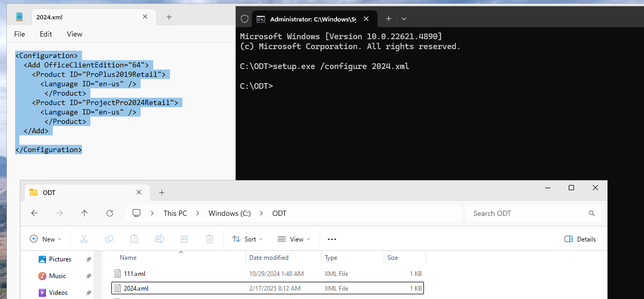Unpin Pictures using its pin icon
The width and height of the screenshot is (644, 299).
point(88,259)
